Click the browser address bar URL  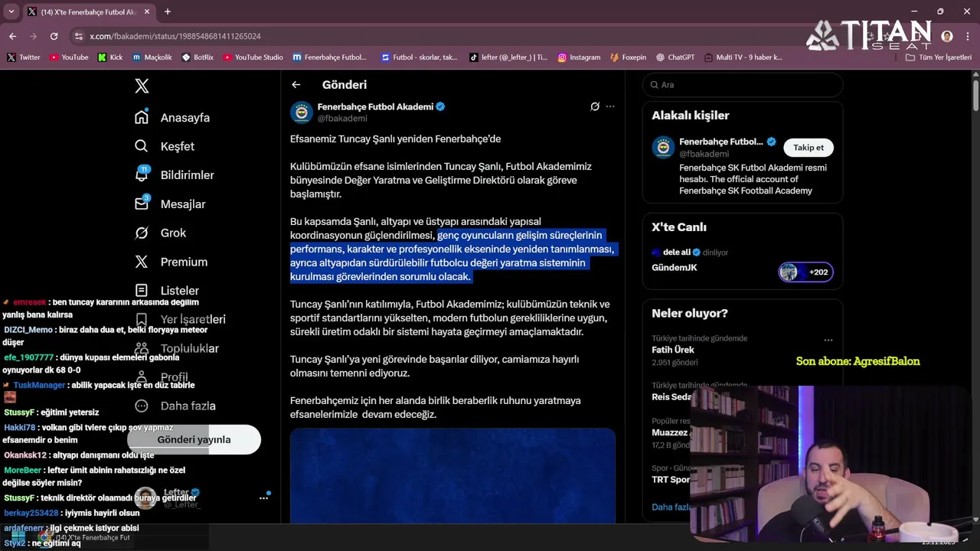pos(175,36)
